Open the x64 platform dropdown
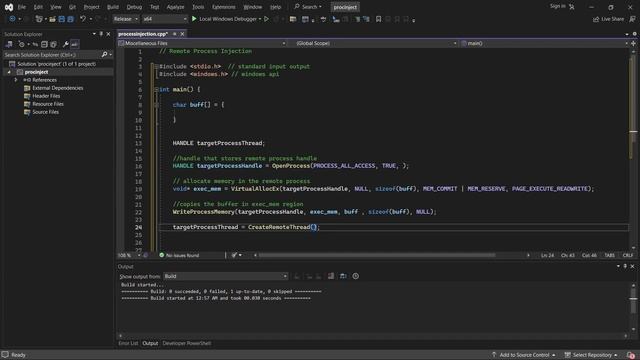The height and width of the screenshot is (360, 640). pos(164,19)
